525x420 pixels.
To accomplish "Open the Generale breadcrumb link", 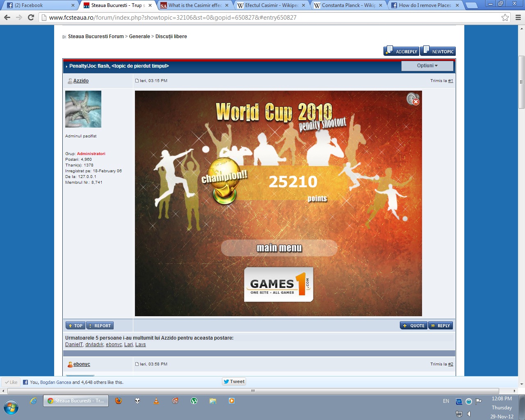I will (139, 37).
